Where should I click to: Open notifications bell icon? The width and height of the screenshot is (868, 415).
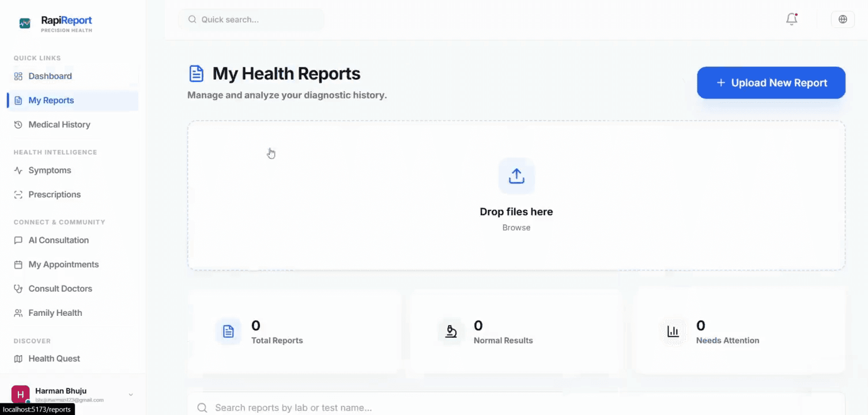pos(792,20)
